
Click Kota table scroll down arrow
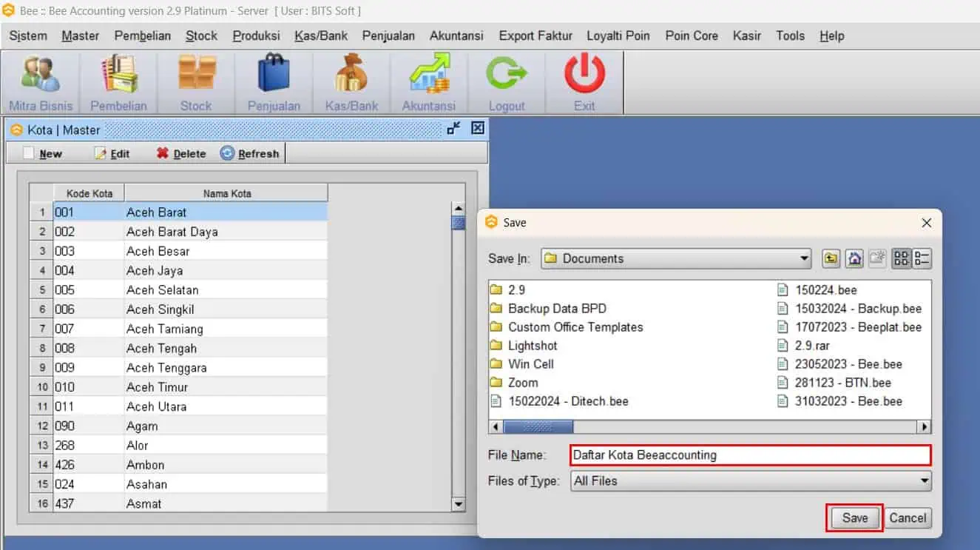(x=459, y=504)
